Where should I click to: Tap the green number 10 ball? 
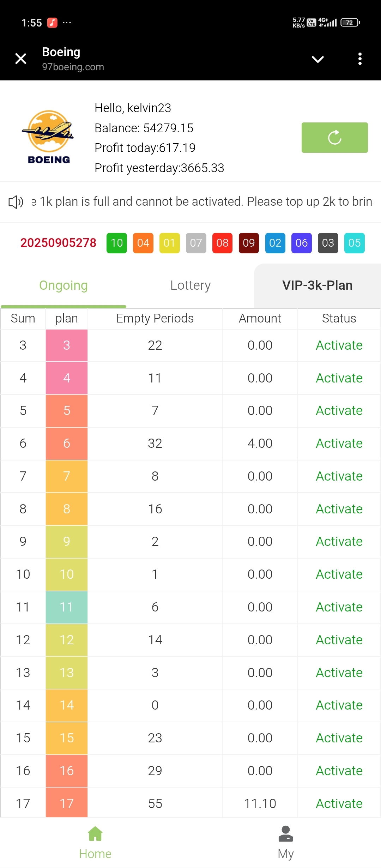(x=117, y=243)
